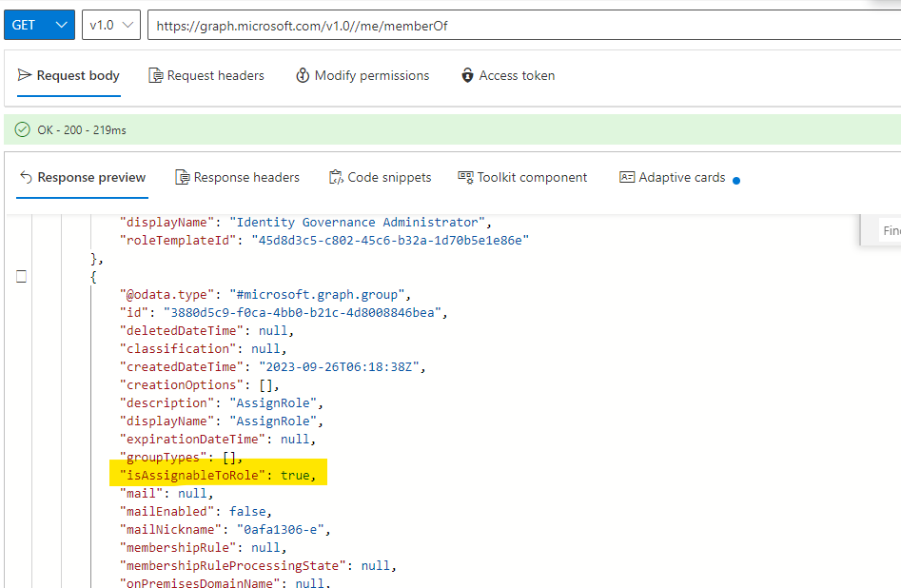The width and height of the screenshot is (901, 588).
Task: Click the Request body send icon
Action: (x=24, y=75)
